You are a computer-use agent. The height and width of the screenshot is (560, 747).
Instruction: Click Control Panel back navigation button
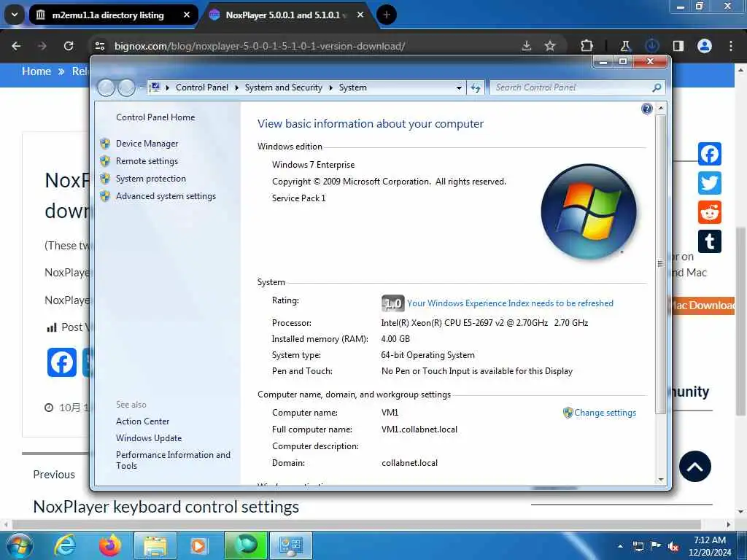[x=106, y=87]
